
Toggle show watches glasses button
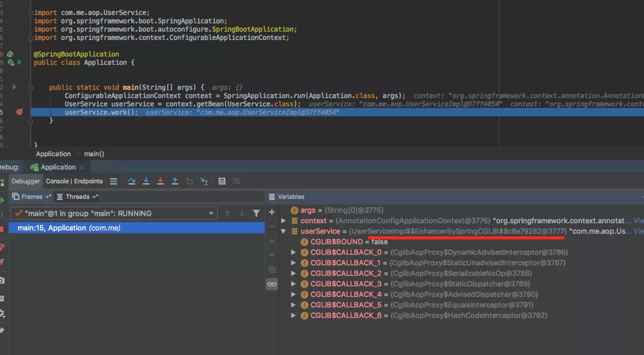point(272,284)
